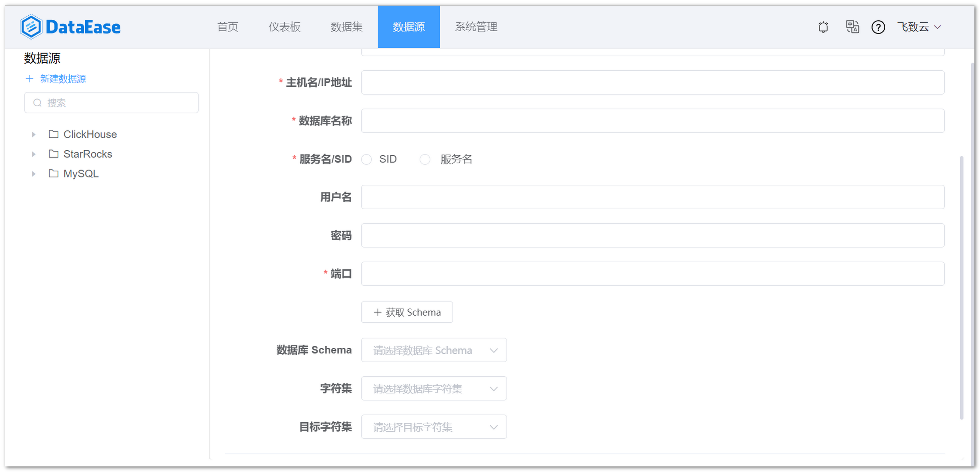
Task: Select the SID radio button
Action: pos(366,159)
